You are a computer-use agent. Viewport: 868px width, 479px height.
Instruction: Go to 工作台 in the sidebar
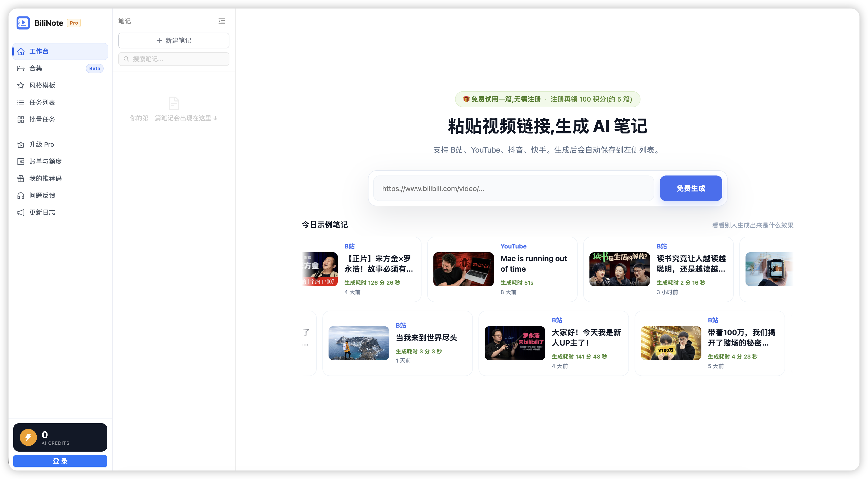pyautogui.click(x=60, y=51)
